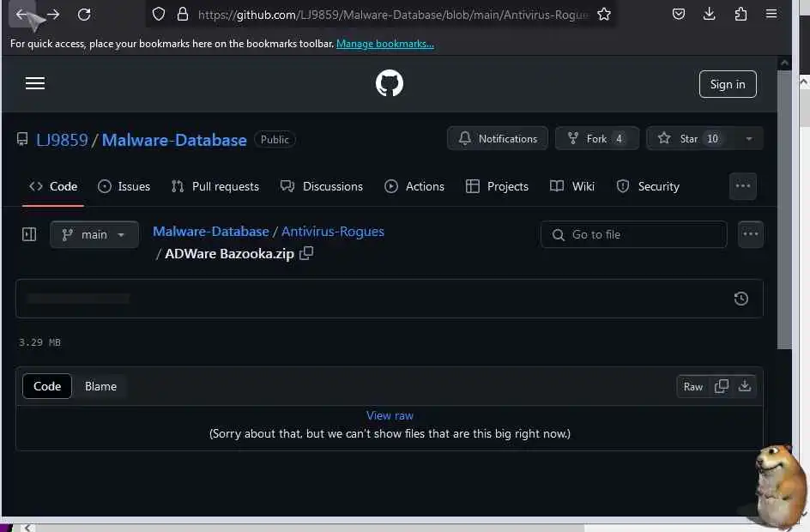This screenshot has width=810, height=532.
Task: Click the Manage bookmarks link
Action: (385, 44)
